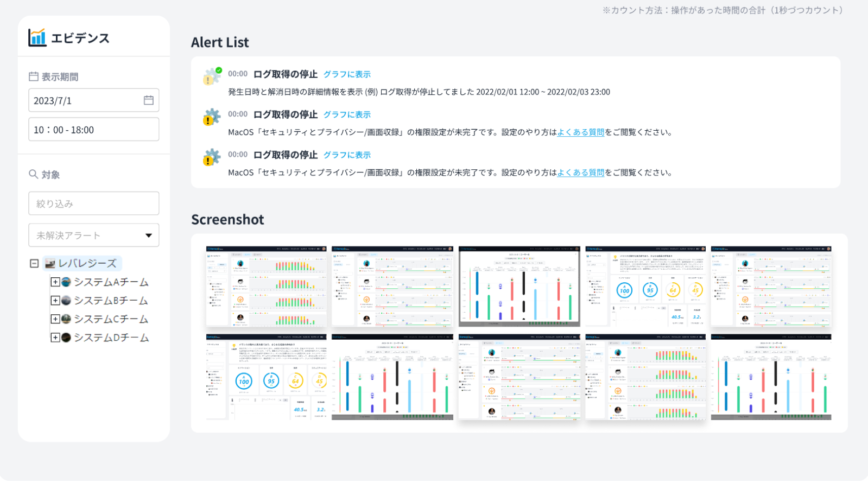Screen dimensions: 868x481
Task: Click the 10：00 - 18:00 time range field
Action: click(94, 130)
